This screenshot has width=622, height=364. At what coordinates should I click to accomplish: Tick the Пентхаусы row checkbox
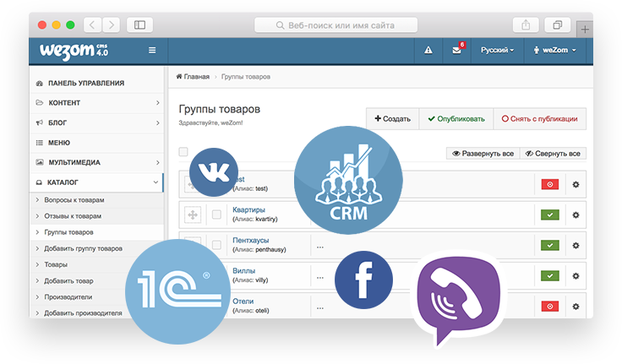(216, 245)
